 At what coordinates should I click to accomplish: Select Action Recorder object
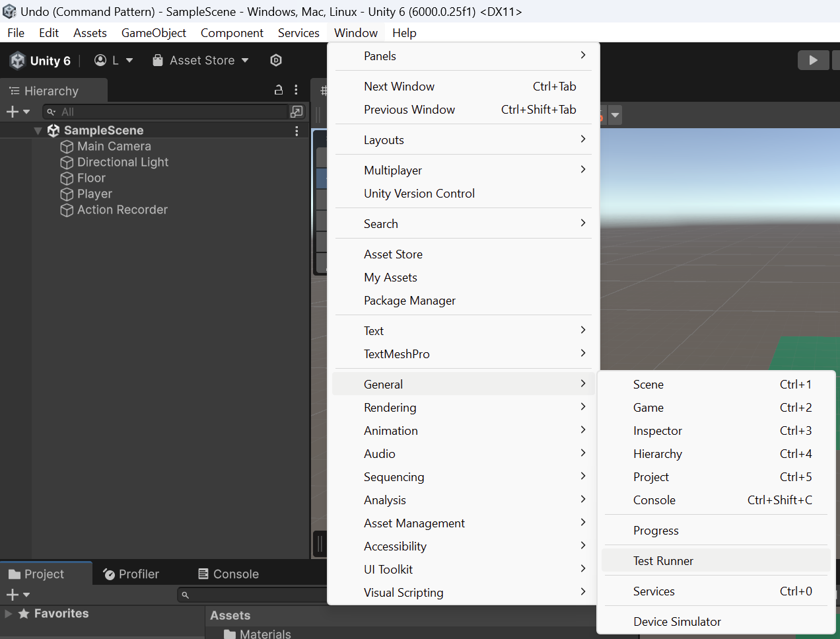point(122,209)
